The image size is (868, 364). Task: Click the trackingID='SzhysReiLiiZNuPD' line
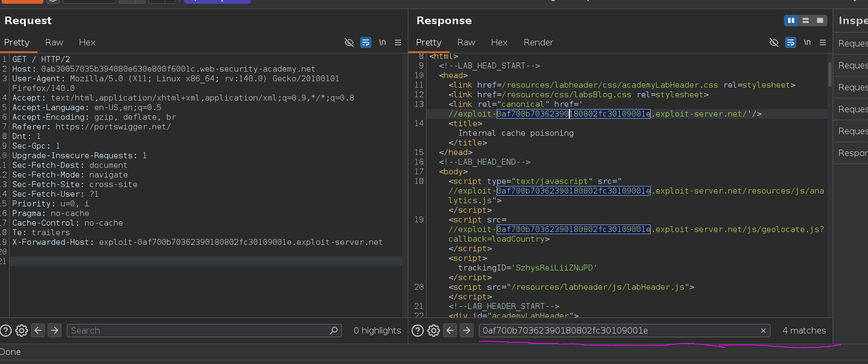pos(527,268)
